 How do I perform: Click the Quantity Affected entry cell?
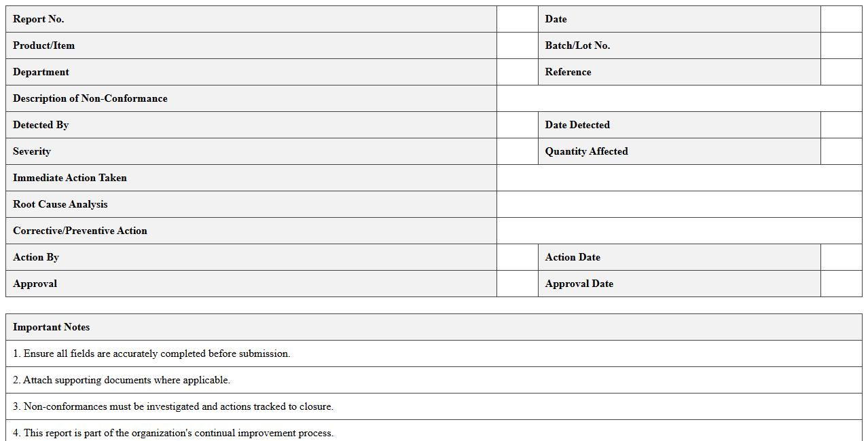pyautogui.click(x=841, y=151)
